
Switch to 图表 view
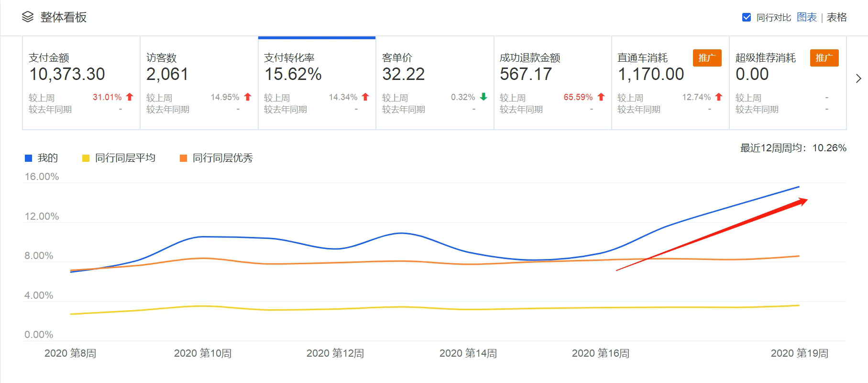(x=807, y=18)
